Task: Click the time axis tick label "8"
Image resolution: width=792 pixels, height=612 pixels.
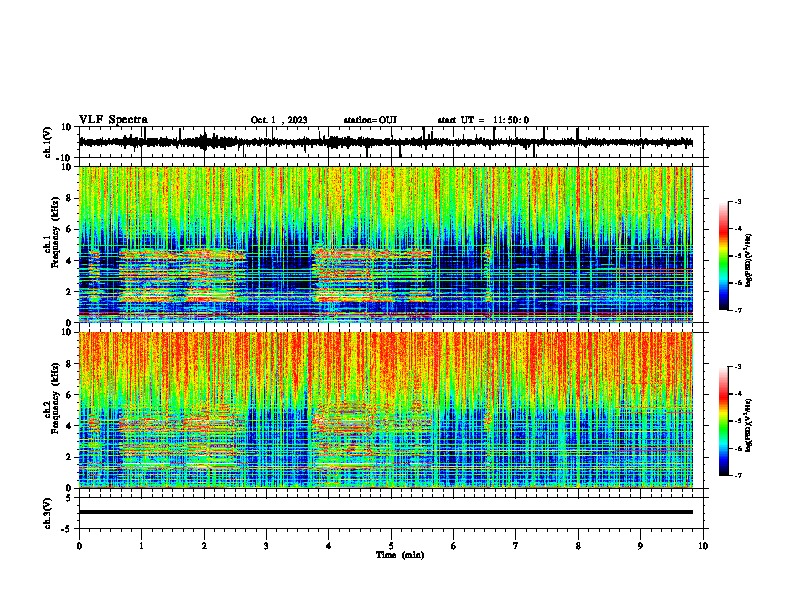Action: 578,546
